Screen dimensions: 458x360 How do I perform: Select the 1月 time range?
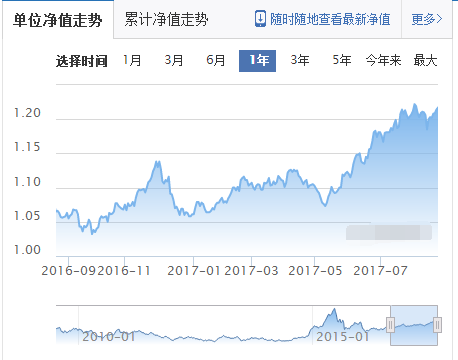[x=132, y=60]
